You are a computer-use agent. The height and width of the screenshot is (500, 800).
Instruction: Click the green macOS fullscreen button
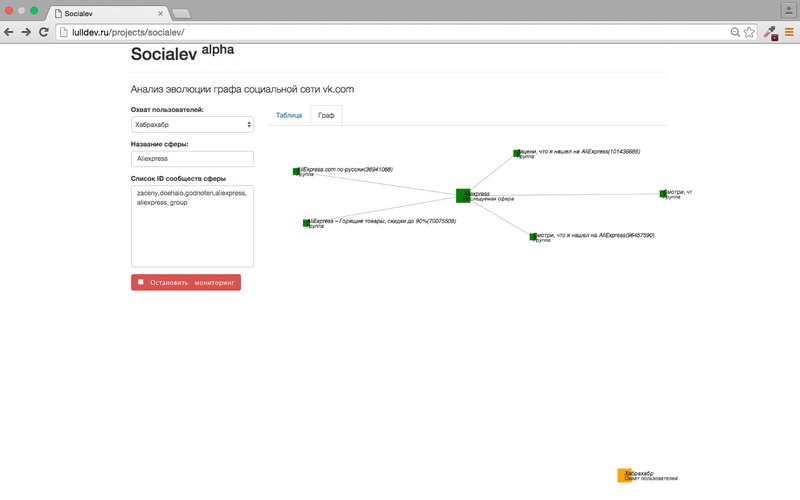point(34,11)
